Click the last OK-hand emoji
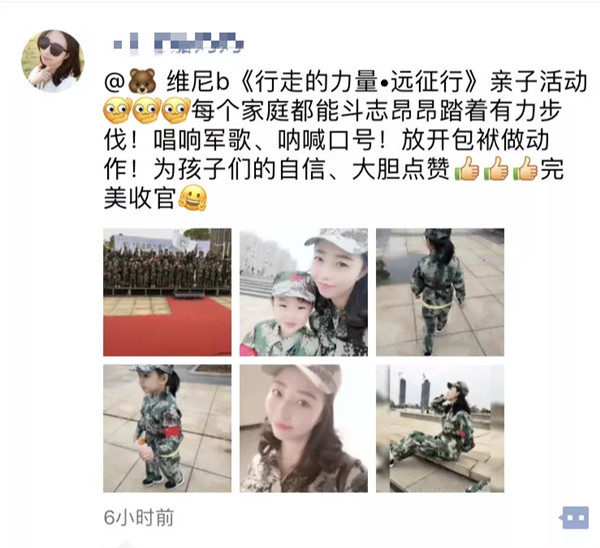Image resolution: width=600 pixels, height=548 pixels. pyautogui.click(x=176, y=111)
